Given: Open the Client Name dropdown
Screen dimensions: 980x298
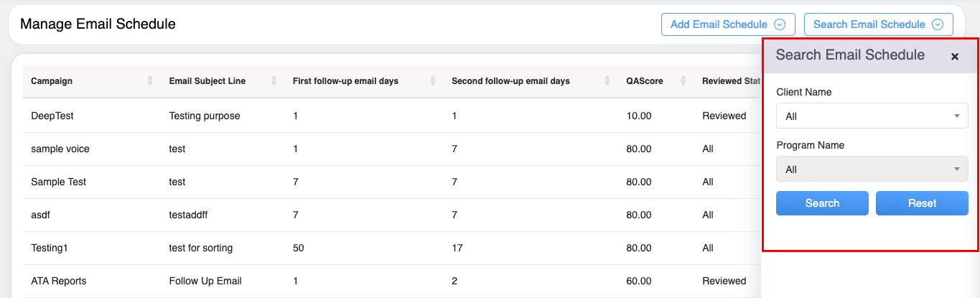Looking at the screenshot, I should point(872,116).
